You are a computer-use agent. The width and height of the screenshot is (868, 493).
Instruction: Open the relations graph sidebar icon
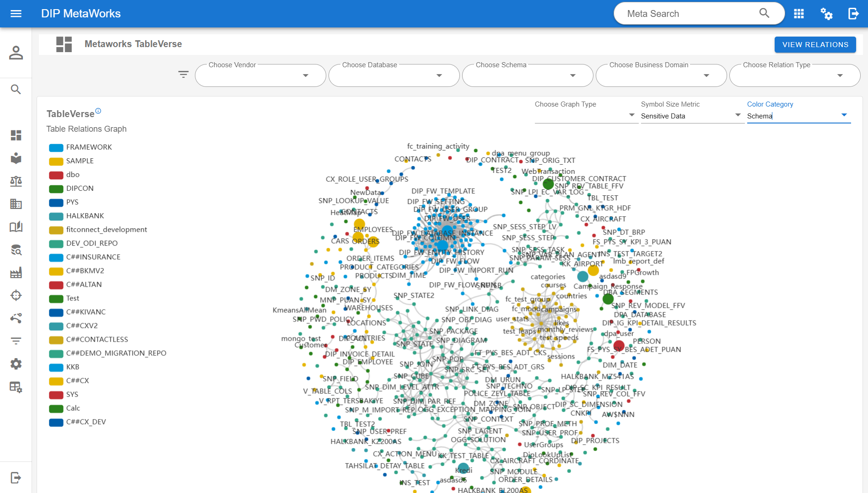pos(16,318)
